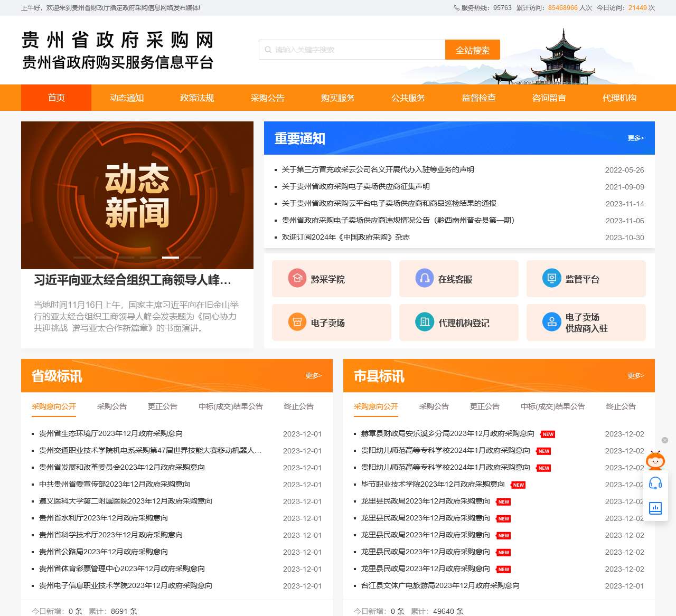Select 市县标讯 采购意向公开 tab
Image resolution: width=676 pixels, height=616 pixels.
point(376,406)
